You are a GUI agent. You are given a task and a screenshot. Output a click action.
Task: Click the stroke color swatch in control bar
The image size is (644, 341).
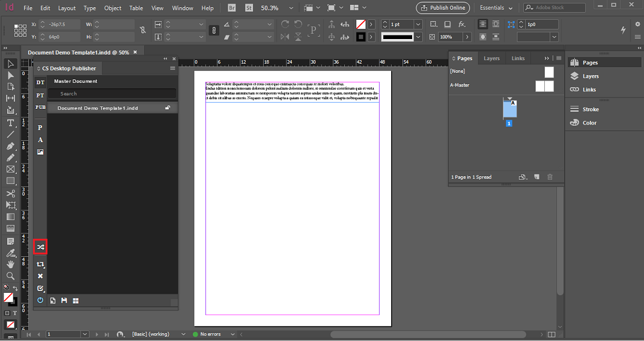[360, 37]
